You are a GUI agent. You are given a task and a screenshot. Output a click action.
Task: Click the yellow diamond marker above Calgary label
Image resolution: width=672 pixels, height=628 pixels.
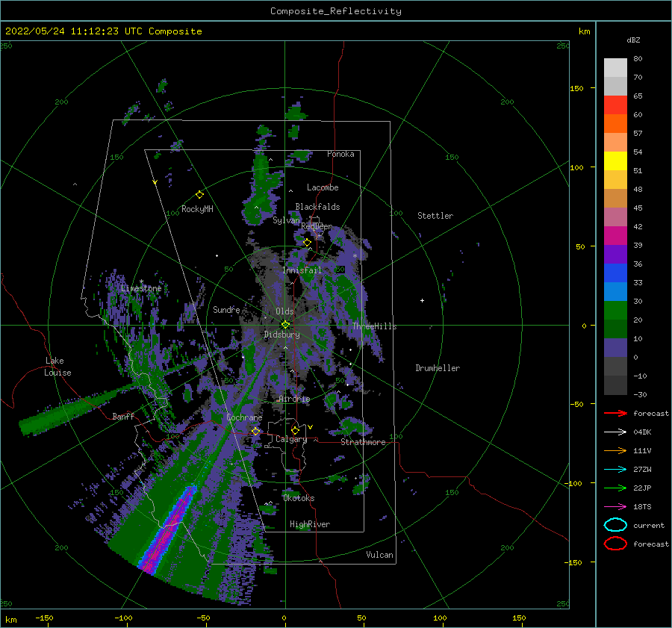(295, 430)
